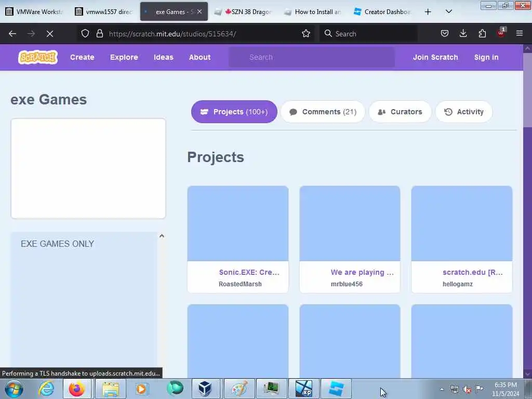The height and width of the screenshot is (399, 532).
Task: Switch to the SZN 38 Dragon tab
Action: point(243,11)
